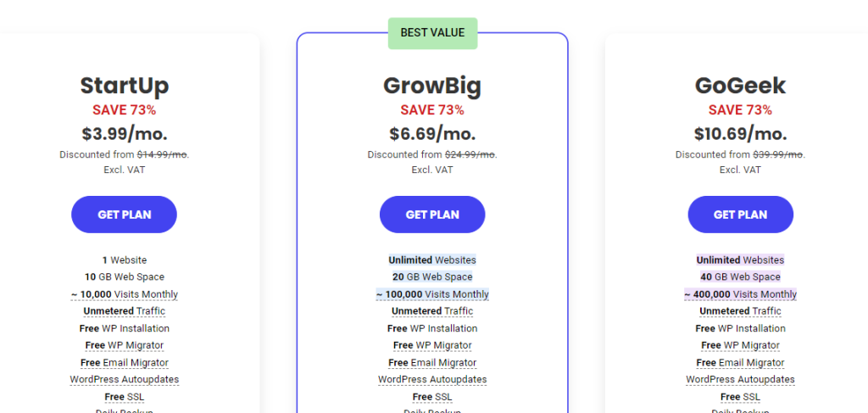This screenshot has height=413, width=868.
Task: Click Free WP Migrator under GrowBig
Action: [432, 345]
